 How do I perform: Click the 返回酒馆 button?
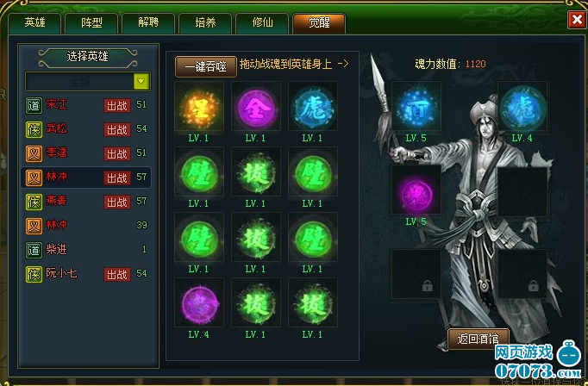coord(479,339)
